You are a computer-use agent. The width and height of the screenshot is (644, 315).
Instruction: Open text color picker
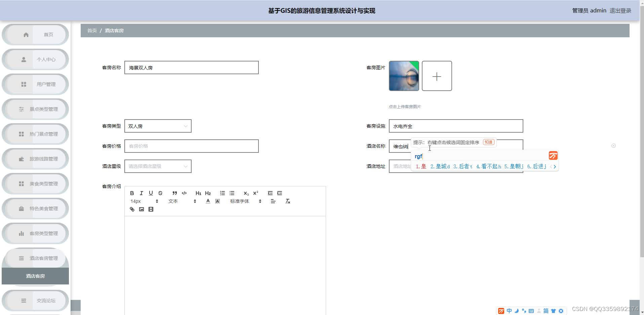tap(208, 201)
